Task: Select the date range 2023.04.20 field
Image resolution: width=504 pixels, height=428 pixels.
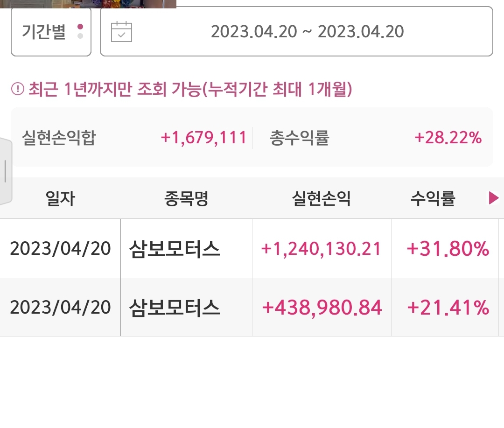Action: click(296, 32)
